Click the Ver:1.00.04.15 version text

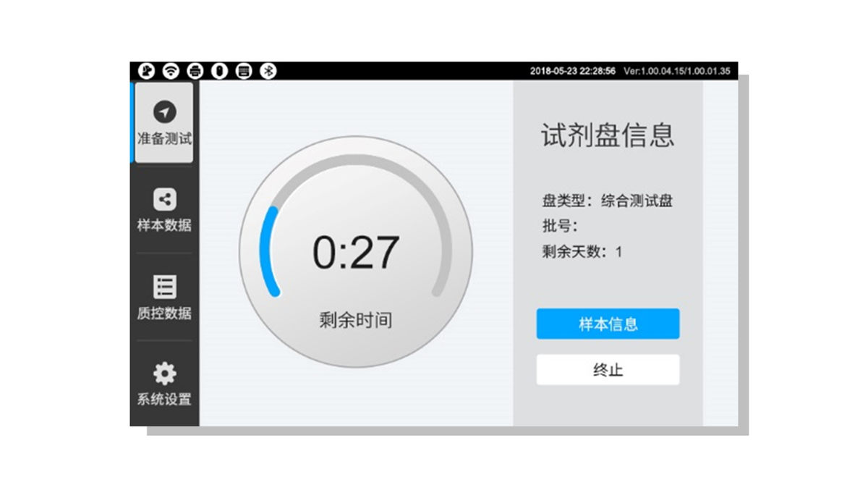676,71
